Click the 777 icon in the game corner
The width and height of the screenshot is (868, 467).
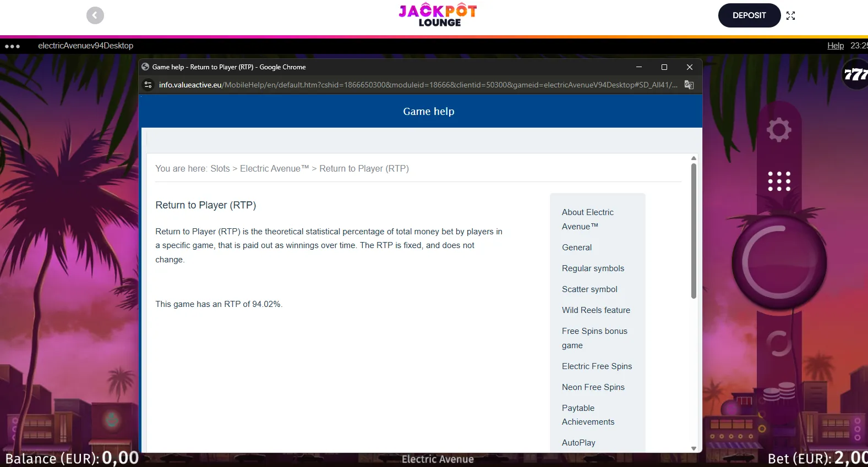point(856,74)
